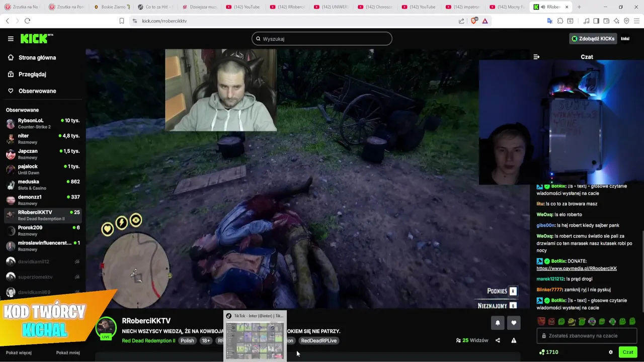Switch to the Co to za Hit tab
Viewport: 644px width, 362px height.
pos(155,7)
